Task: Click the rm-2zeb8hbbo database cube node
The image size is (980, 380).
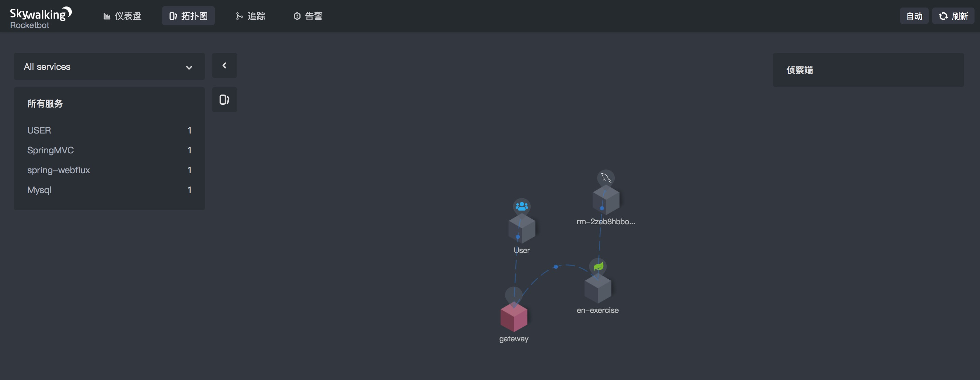Action: (x=606, y=200)
